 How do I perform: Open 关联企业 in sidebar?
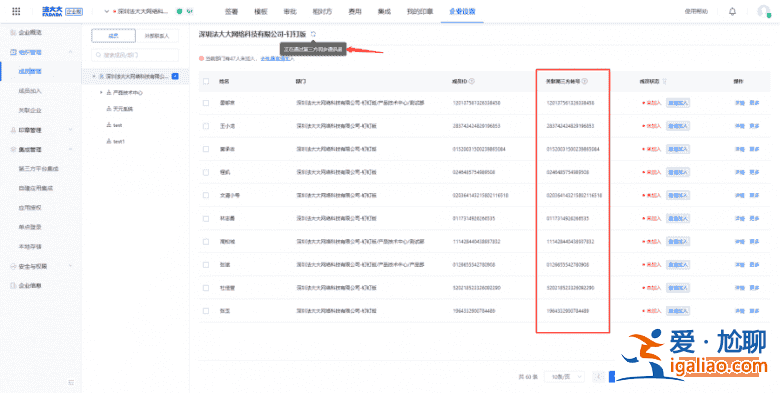(30, 110)
